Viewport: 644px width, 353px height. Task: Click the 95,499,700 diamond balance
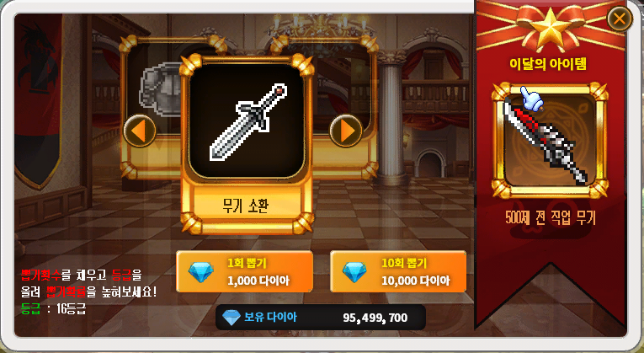click(375, 318)
